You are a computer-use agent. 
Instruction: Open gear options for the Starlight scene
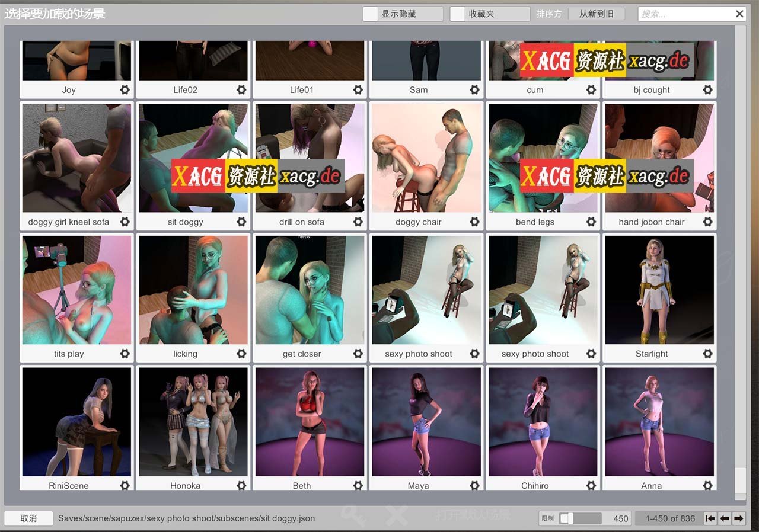[x=707, y=354]
